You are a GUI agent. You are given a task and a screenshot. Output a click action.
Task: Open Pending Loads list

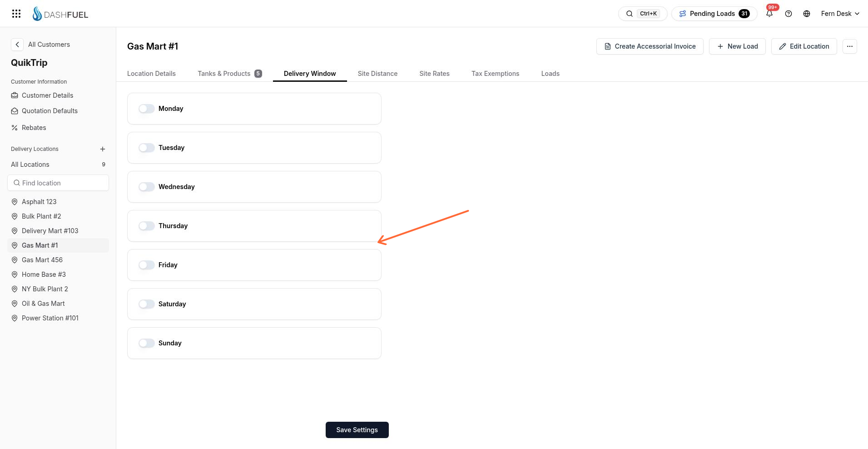pos(714,14)
